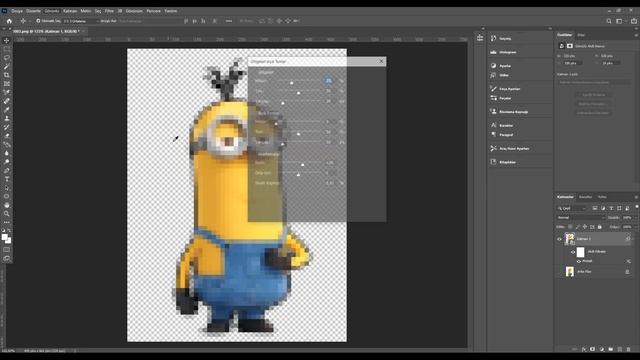Select the Spot Healing Brush tool
The width and height of the screenshot is (640, 360).
[x=7, y=101]
